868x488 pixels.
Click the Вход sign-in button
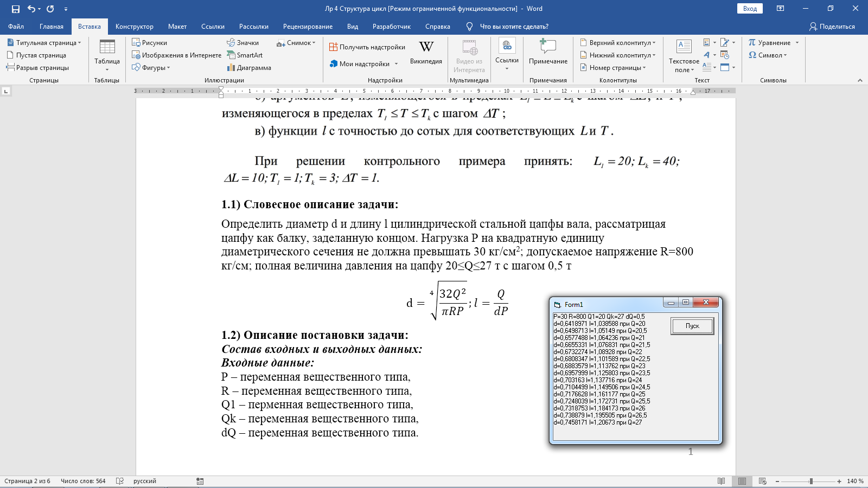coord(750,9)
